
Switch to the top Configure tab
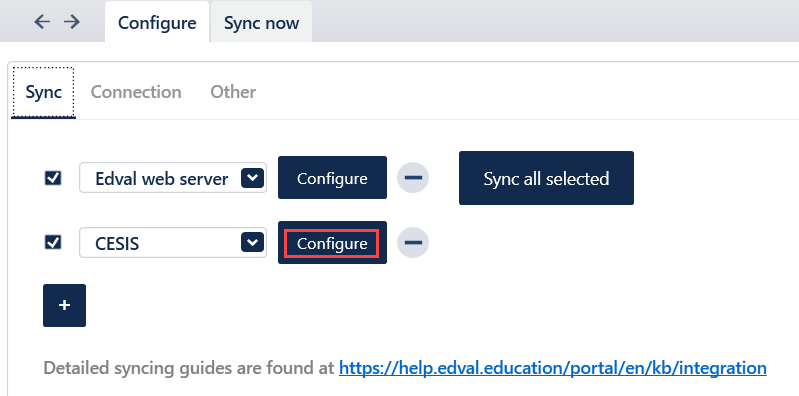click(157, 23)
